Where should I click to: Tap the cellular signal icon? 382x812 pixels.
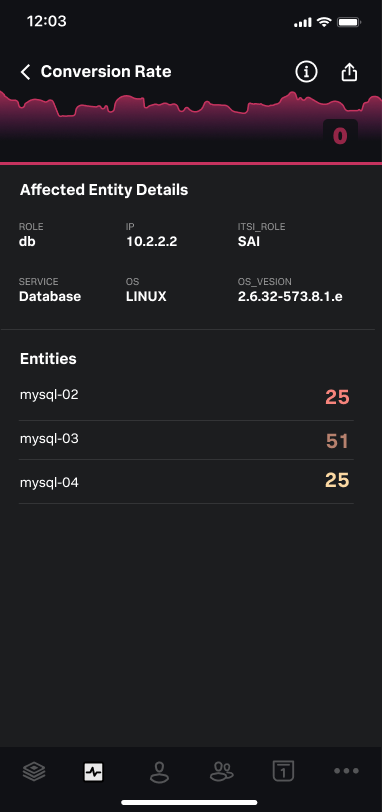[x=303, y=22]
